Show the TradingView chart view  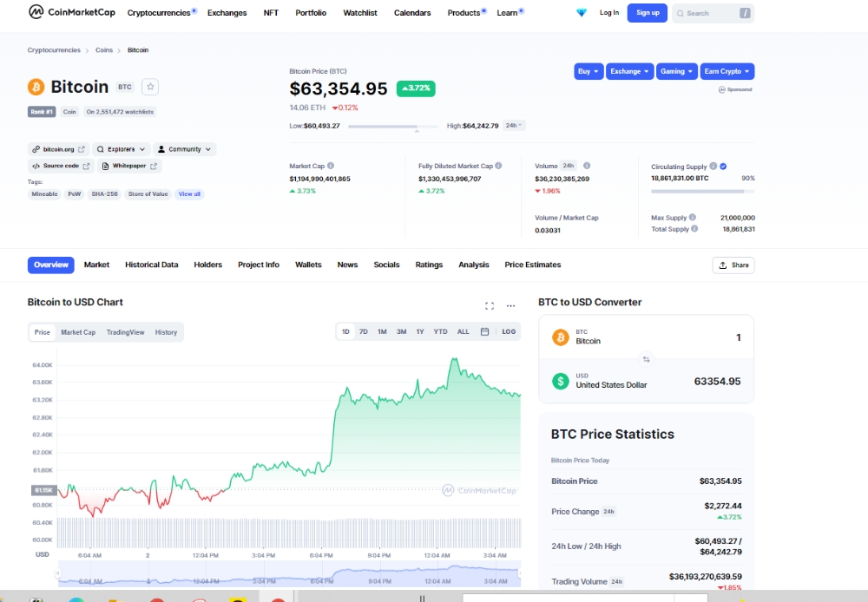[x=125, y=332]
